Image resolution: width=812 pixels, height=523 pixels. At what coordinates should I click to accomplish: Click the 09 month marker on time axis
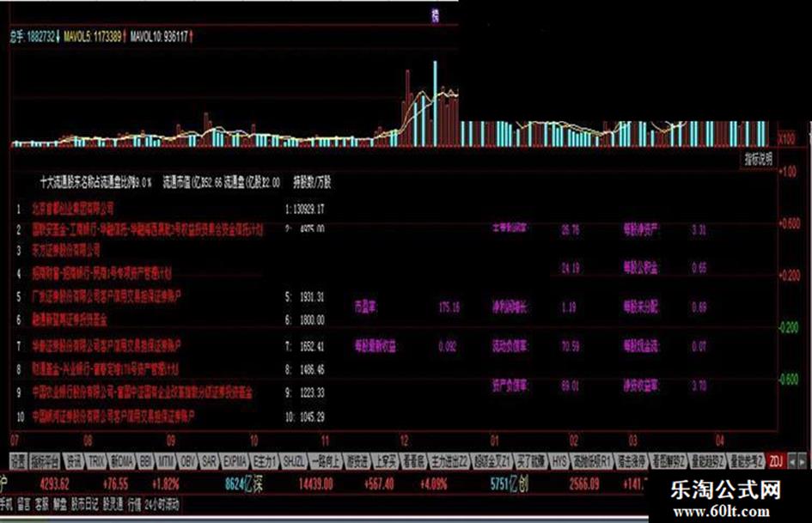(171, 441)
